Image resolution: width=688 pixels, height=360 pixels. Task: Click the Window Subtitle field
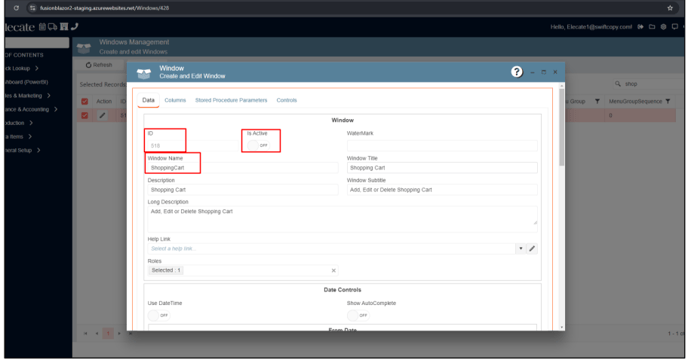tap(442, 190)
